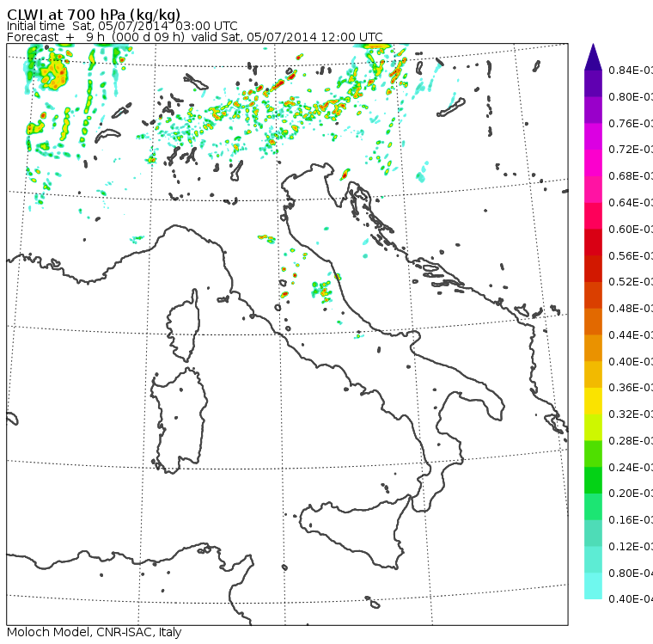Select the light cyan swatch between 0.40E-04 and 0.80E-04

593,586
